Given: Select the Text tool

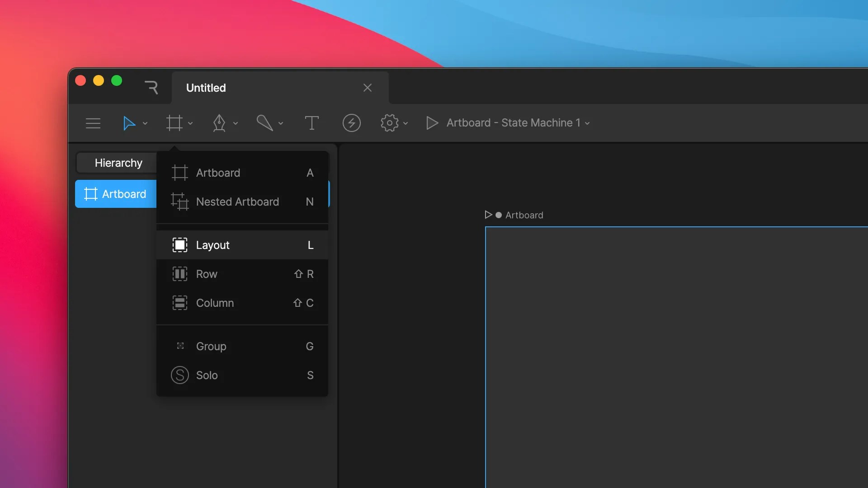Looking at the screenshot, I should click(311, 123).
